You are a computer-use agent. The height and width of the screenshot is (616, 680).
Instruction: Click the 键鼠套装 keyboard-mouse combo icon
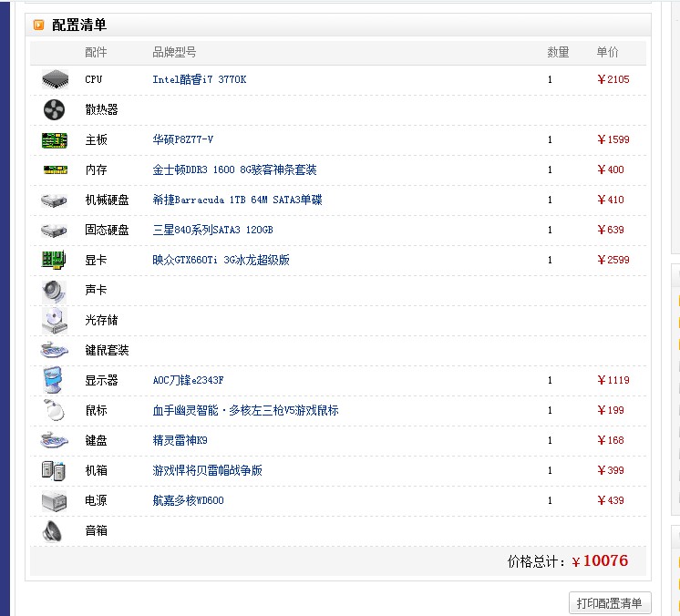click(x=54, y=350)
